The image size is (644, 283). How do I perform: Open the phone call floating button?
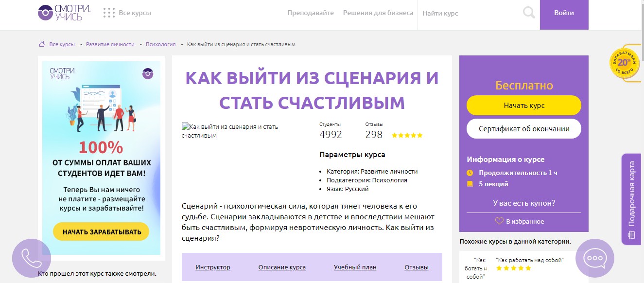coord(32,258)
